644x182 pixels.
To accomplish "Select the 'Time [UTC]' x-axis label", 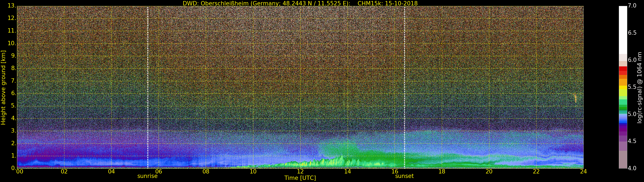I will [300, 178].
